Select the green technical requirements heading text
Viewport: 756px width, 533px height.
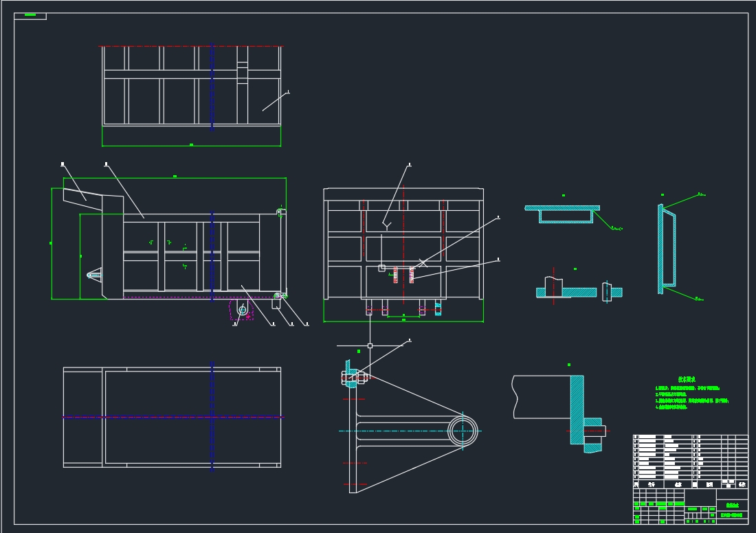point(687,380)
